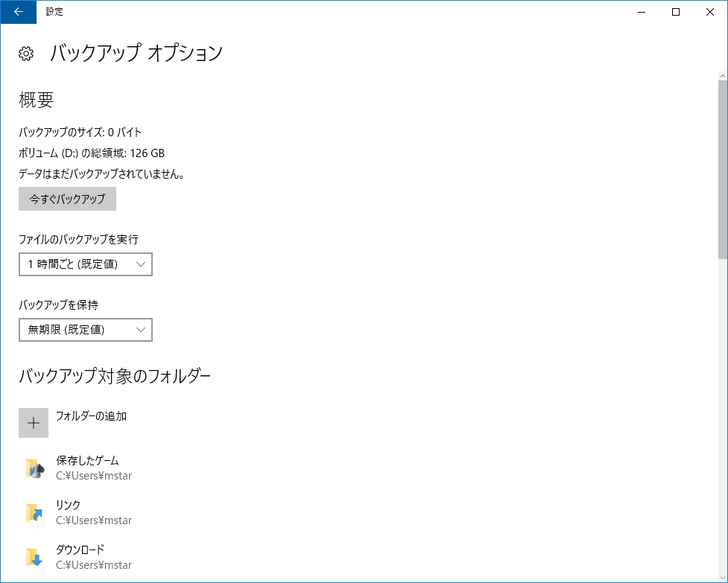Open the ファイルのバックアップを実行 frequency dropdown
Image resolution: width=728 pixels, height=583 pixels.
coord(85,264)
